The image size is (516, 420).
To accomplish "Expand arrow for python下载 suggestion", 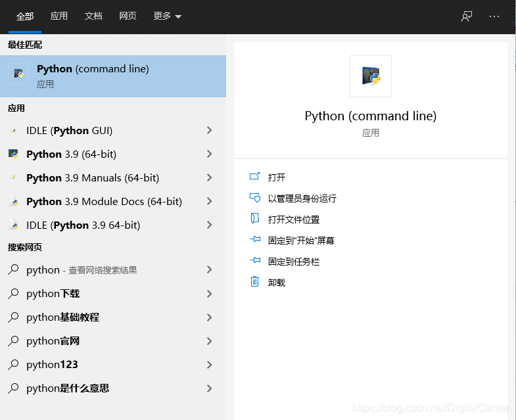I will pos(209,294).
